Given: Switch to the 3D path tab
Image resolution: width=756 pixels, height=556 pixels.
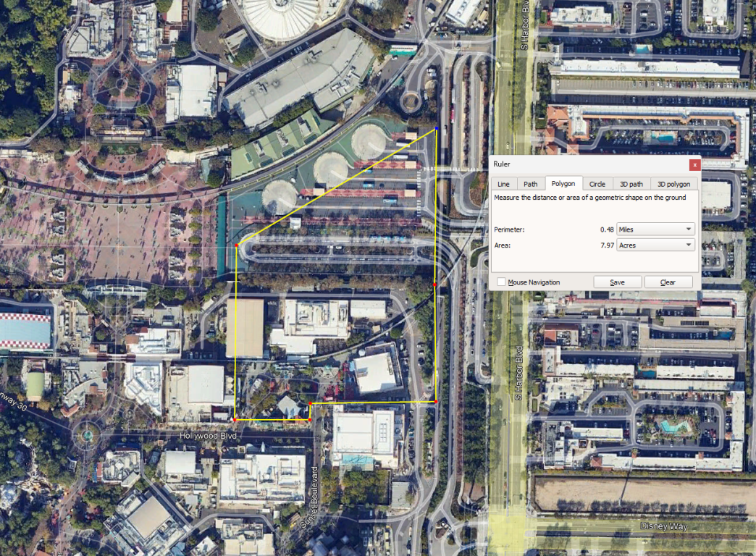Looking at the screenshot, I should [631, 184].
